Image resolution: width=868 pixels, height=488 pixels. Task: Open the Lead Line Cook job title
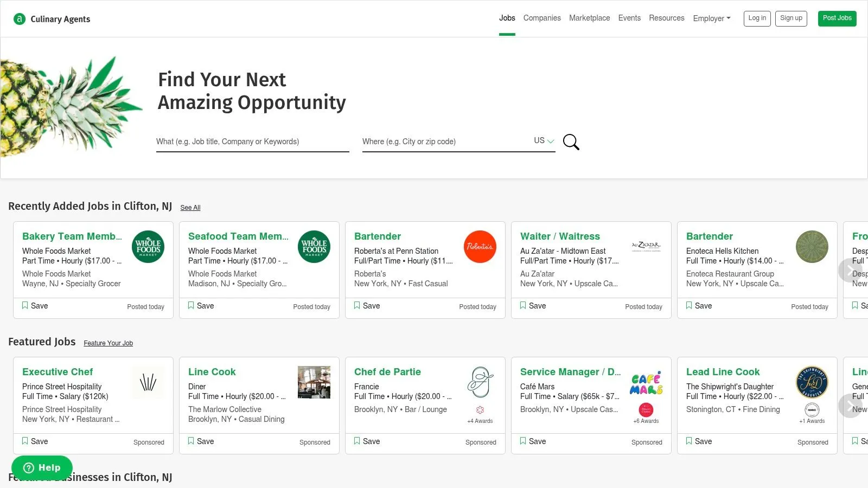coord(723,372)
